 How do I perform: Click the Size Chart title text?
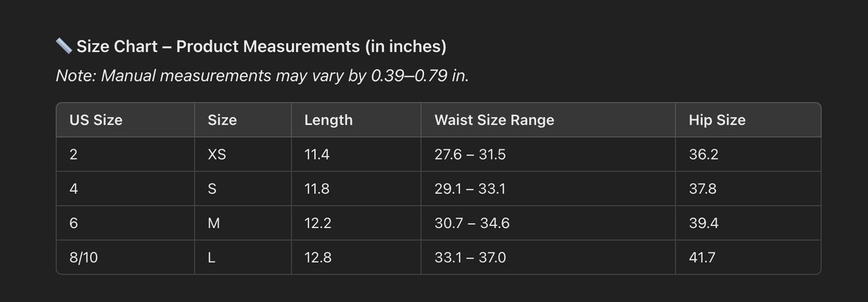click(261, 46)
